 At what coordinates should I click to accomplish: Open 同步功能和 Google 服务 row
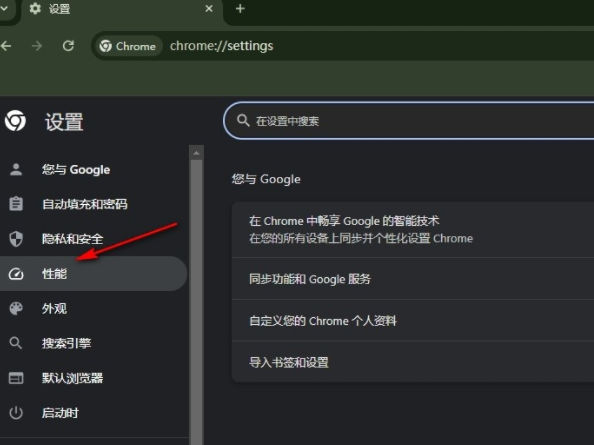coord(413,279)
